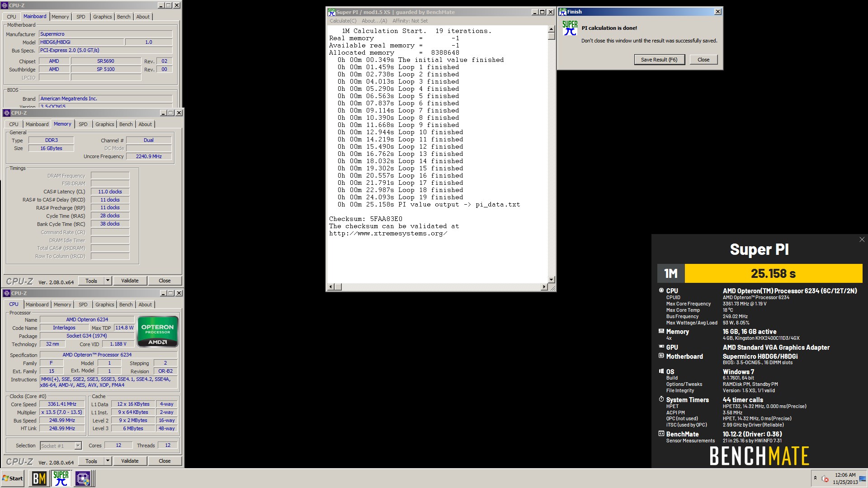This screenshot has height=488, width=868.
Task: Click the Memory Type DDR3 field
Action: pos(51,140)
